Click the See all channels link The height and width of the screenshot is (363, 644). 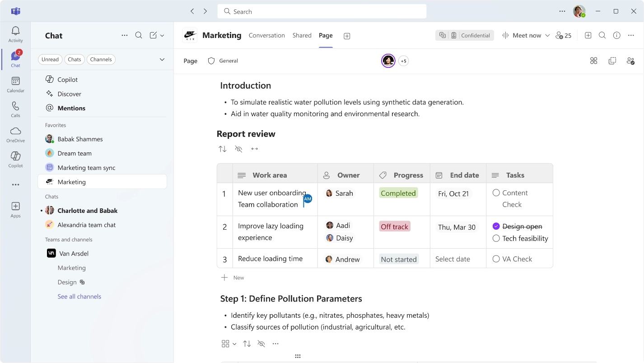pyautogui.click(x=79, y=296)
